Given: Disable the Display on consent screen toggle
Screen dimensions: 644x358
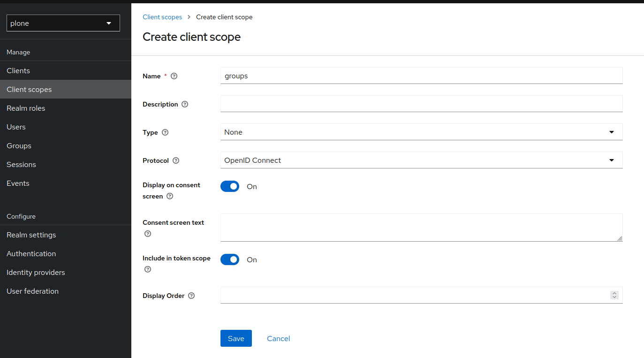Looking at the screenshot, I should pos(230,186).
